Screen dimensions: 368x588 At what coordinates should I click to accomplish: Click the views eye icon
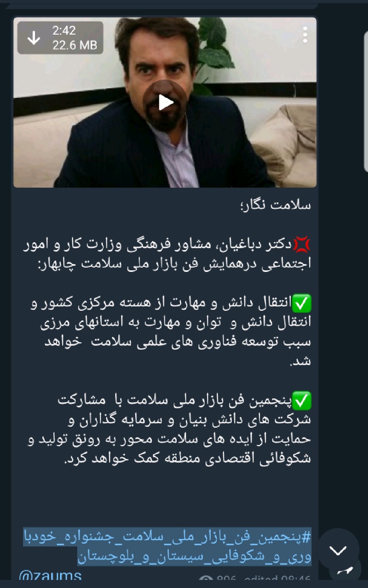(206, 580)
